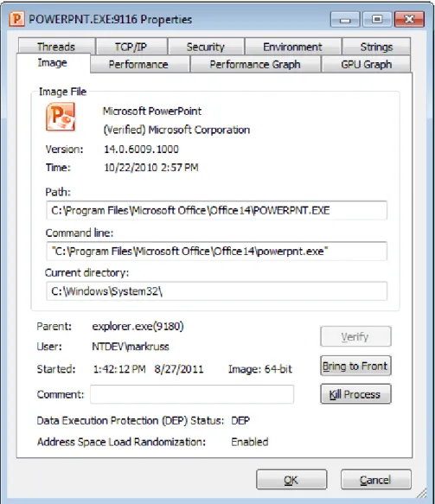This screenshot has height=504, width=435.
Task: Confirm with the OK button
Action: (291, 480)
